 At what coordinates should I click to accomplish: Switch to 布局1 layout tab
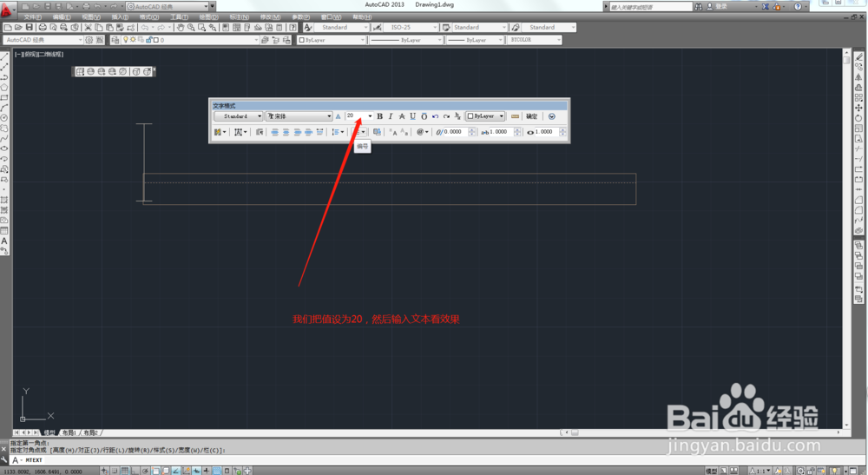69,432
